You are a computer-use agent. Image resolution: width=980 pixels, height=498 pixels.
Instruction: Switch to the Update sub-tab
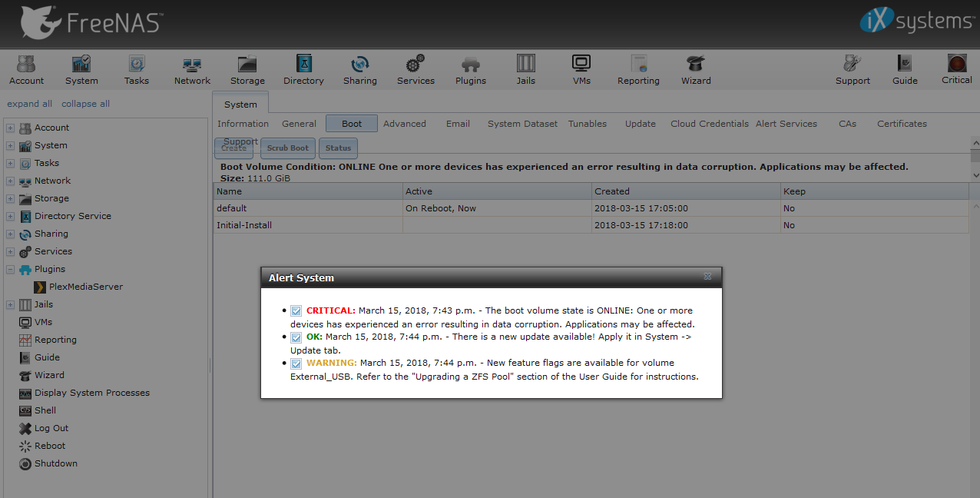[641, 124]
